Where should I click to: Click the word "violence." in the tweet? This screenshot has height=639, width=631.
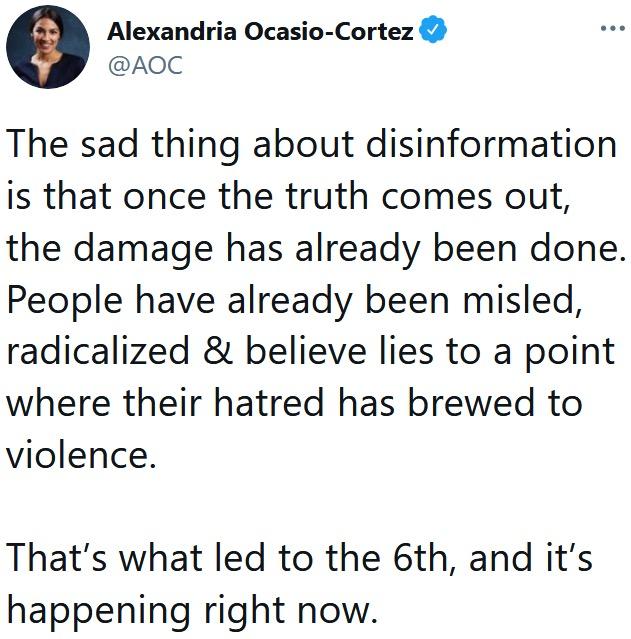[x=82, y=453]
